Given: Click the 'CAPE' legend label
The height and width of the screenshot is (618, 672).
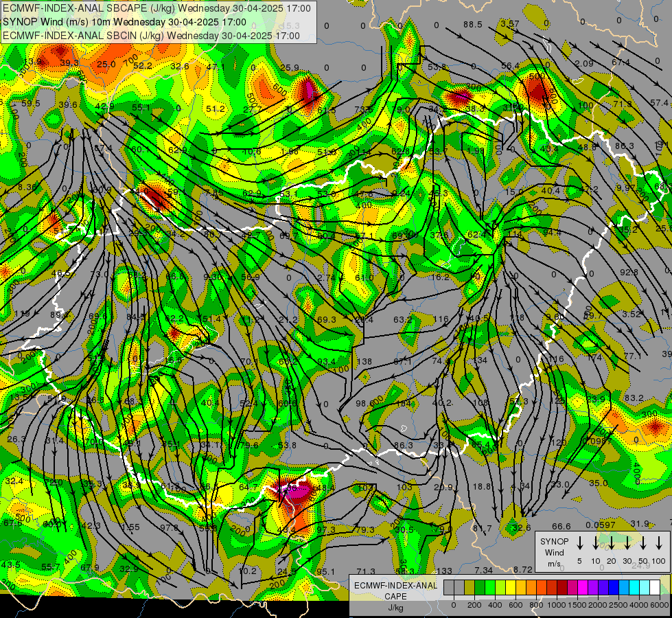Looking at the screenshot, I should [x=395, y=597].
